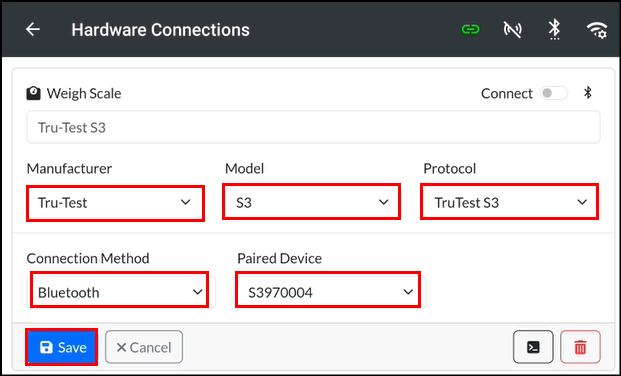Save the hardware connection
Image resolution: width=621 pixels, height=376 pixels.
(x=62, y=347)
